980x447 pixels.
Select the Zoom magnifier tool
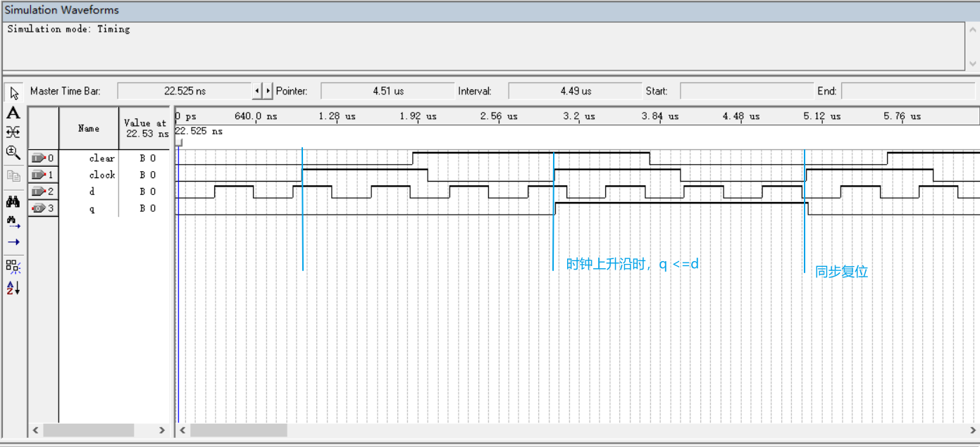point(13,151)
